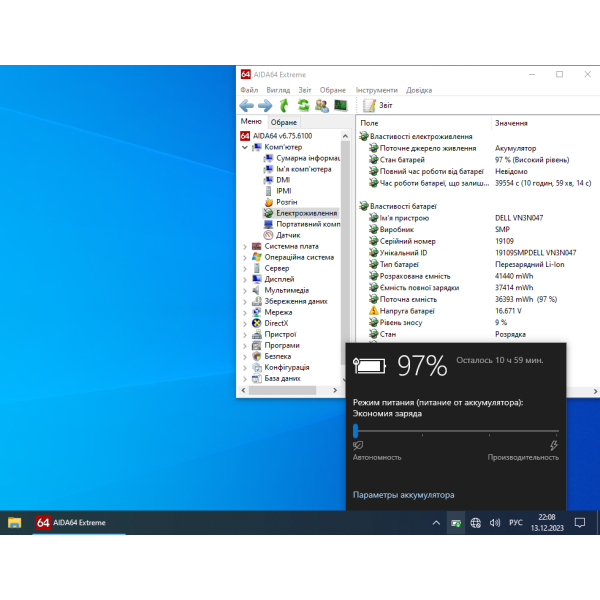Click AIDA64 Extreme taskbar button

(79, 523)
